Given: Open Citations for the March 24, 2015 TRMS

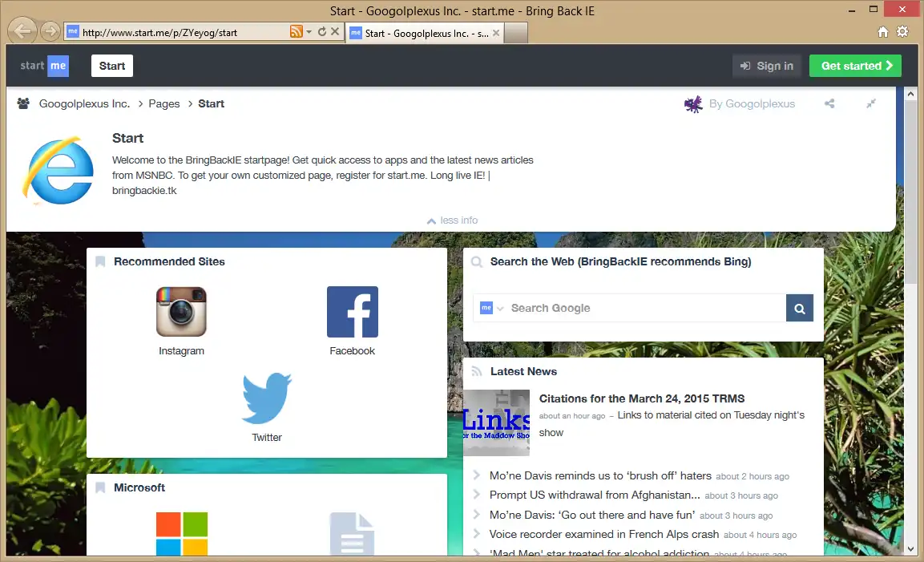Looking at the screenshot, I should coord(642,398).
